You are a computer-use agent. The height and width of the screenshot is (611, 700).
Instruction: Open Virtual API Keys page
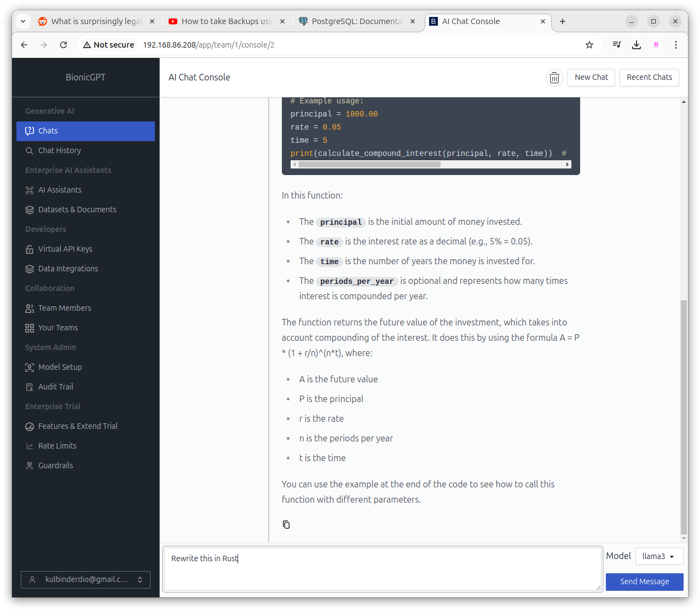[x=65, y=249]
